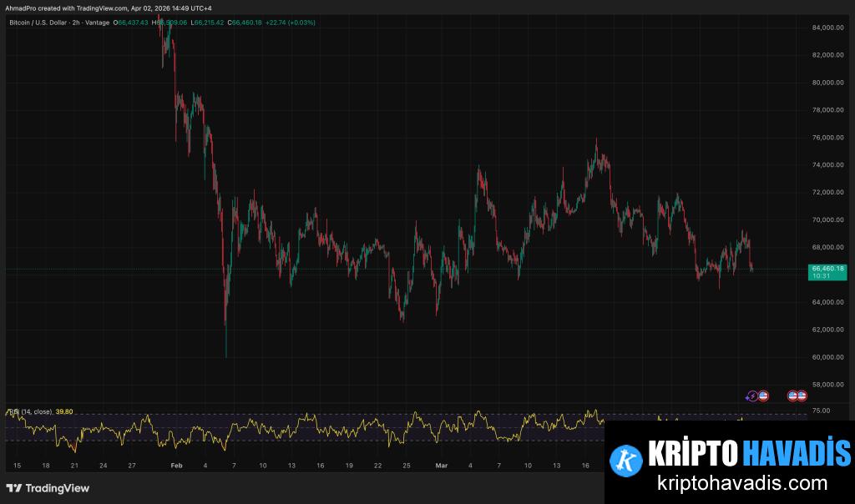Click the 60,000.00 price axis label
Viewport: 855px width, 504px height.
pos(827,357)
